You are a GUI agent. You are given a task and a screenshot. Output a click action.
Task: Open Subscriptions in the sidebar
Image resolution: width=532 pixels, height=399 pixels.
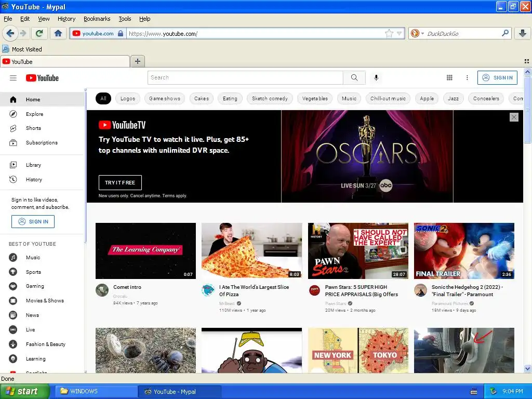click(x=42, y=142)
